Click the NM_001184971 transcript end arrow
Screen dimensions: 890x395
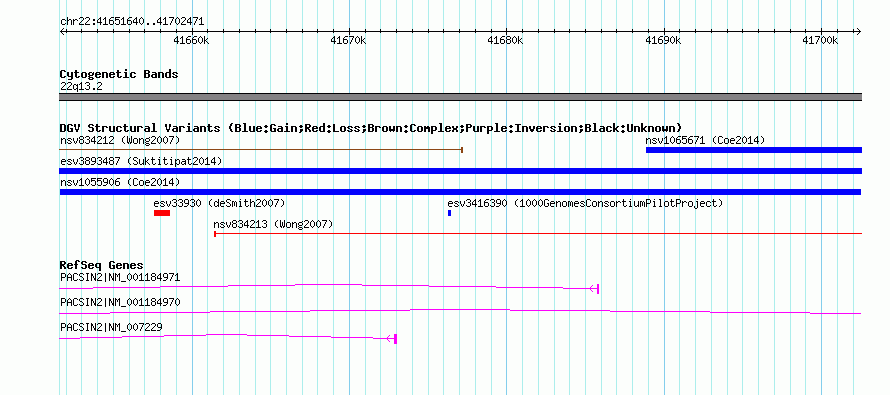point(594,289)
